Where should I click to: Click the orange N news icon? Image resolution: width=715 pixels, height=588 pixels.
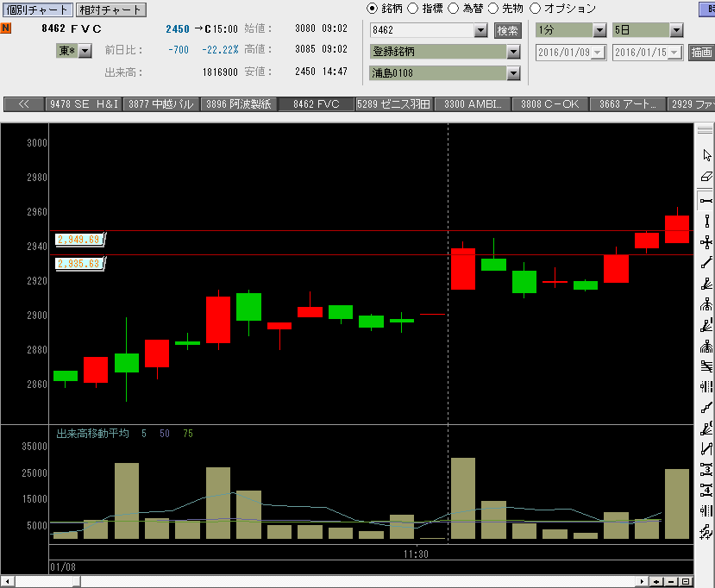pos(6,28)
